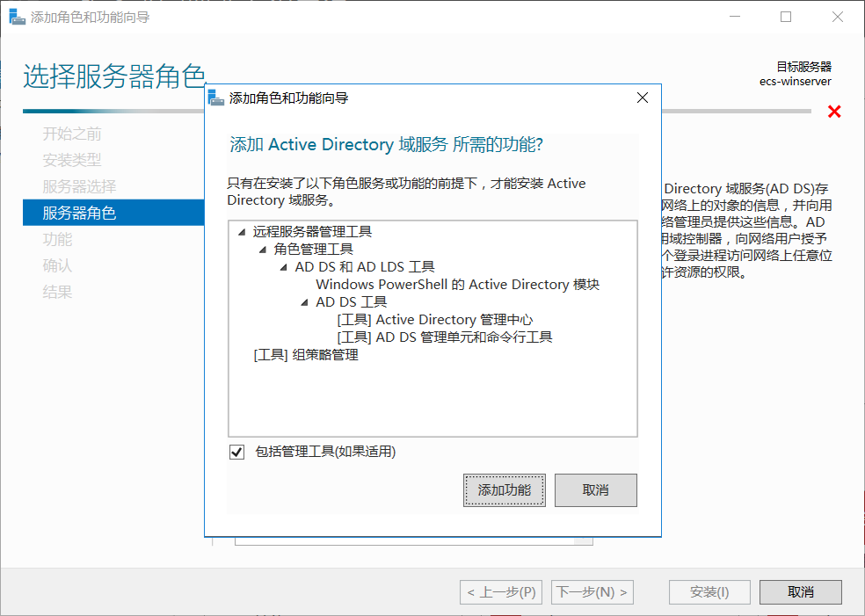Select [工具] AD DS 管理单元和命令行工具 row

point(445,337)
